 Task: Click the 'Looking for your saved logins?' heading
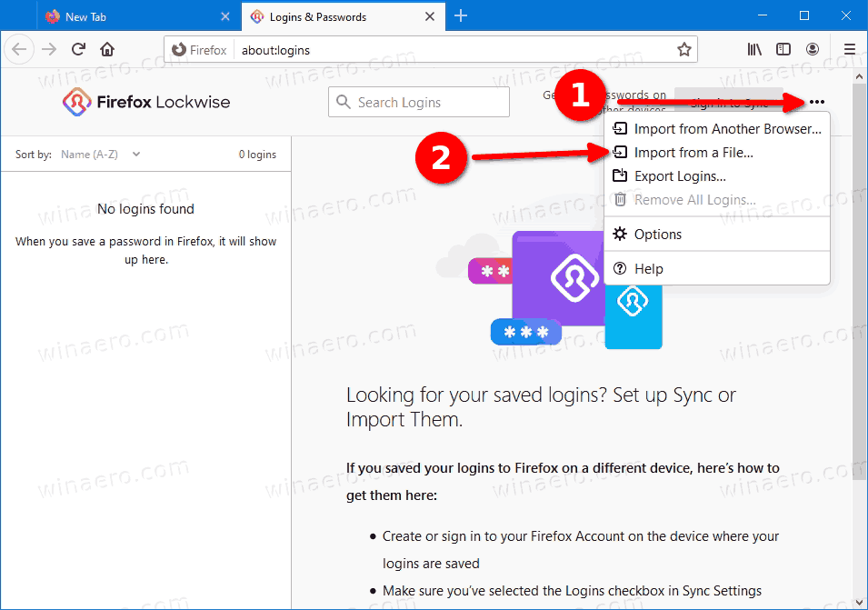click(x=541, y=407)
